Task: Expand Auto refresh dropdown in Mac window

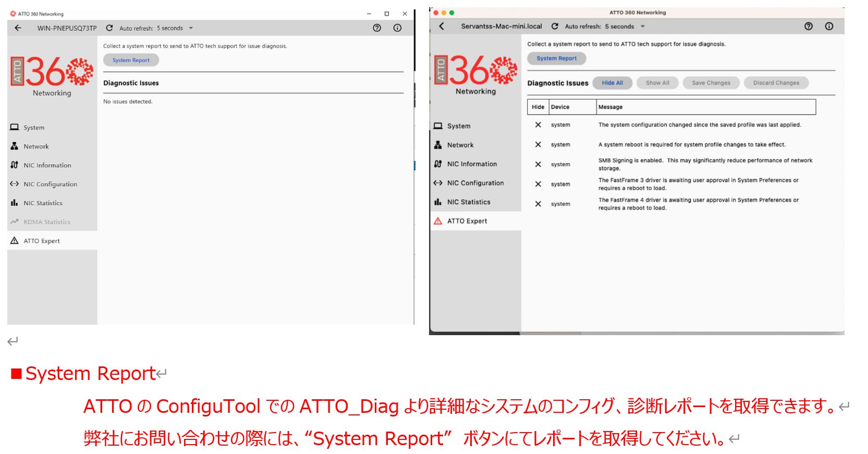Action: 643,27
